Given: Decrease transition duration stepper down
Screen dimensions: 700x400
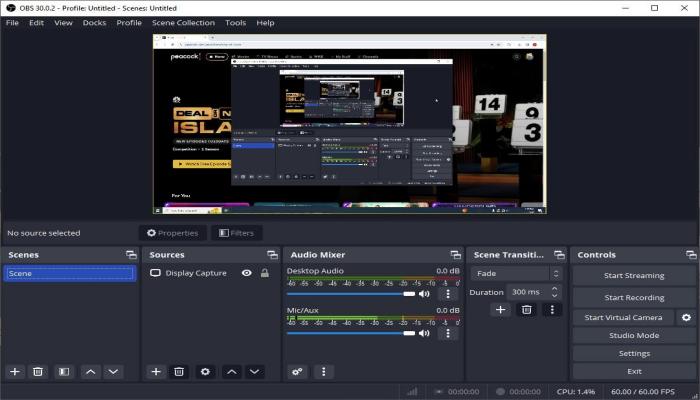Looking at the screenshot, I should (554, 296).
